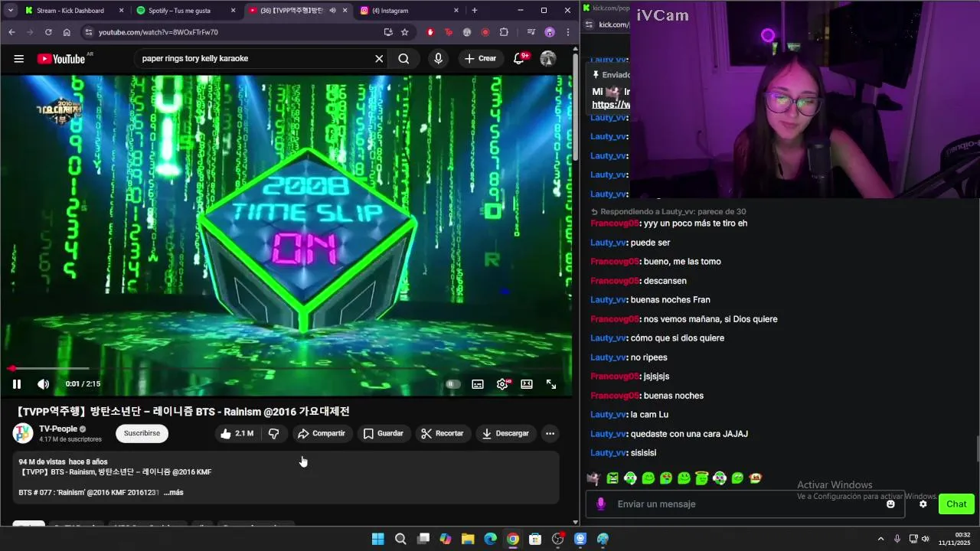Open a new browser tab
980x551 pixels.
(475, 11)
